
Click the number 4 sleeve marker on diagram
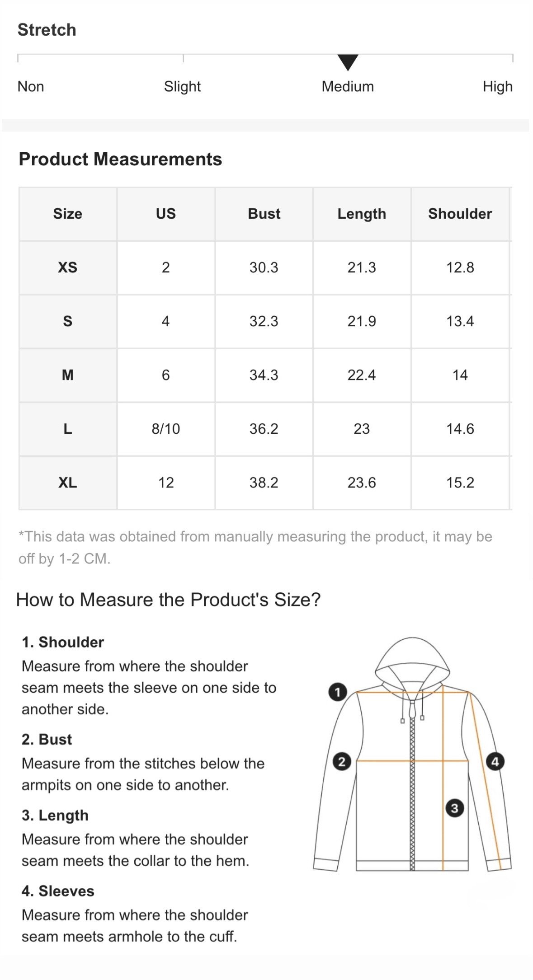(495, 762)
